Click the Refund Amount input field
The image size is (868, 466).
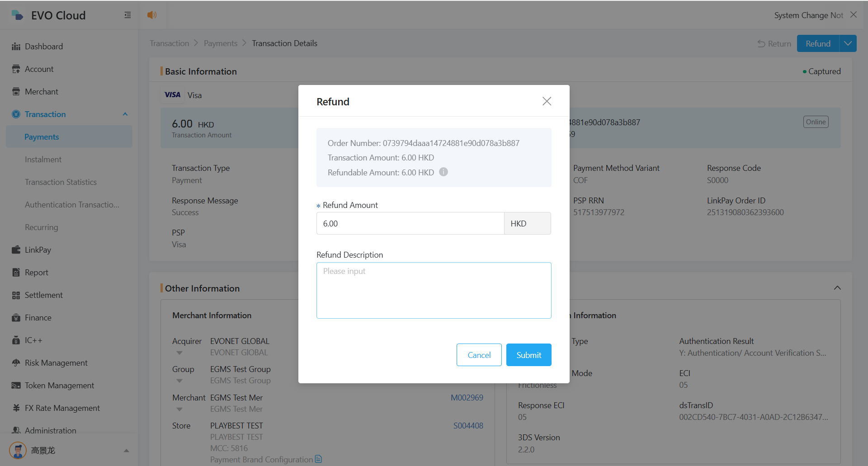[410, 224]
